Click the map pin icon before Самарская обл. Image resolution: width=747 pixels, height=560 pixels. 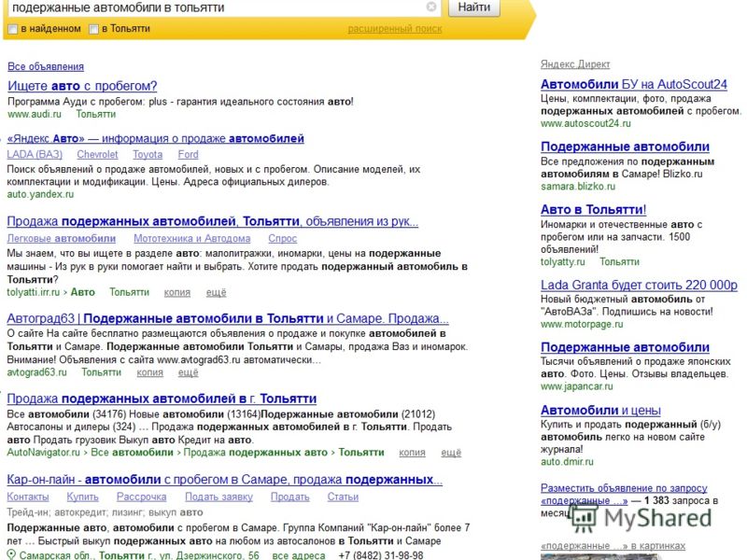(x=11, y=555)
